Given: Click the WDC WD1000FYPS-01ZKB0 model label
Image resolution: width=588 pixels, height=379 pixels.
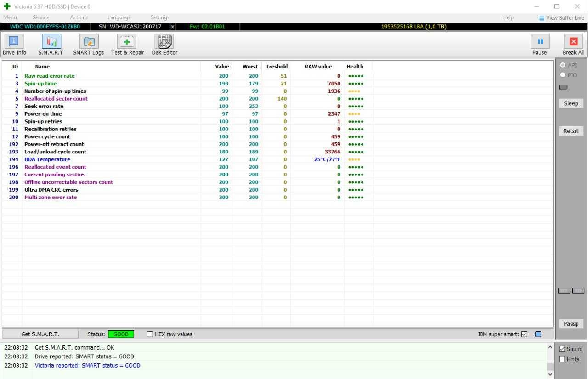Looking at the screenshot, I should [x=45, y=27].
